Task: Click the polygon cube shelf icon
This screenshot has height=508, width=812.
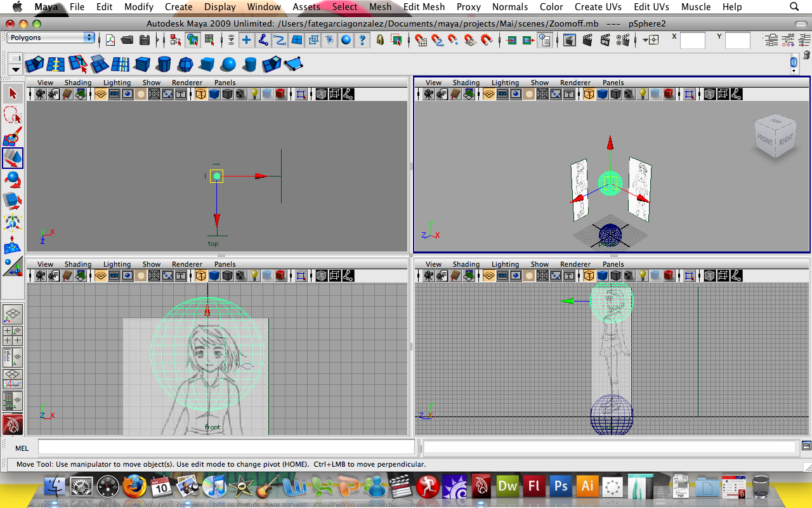Action: [142, 64]
